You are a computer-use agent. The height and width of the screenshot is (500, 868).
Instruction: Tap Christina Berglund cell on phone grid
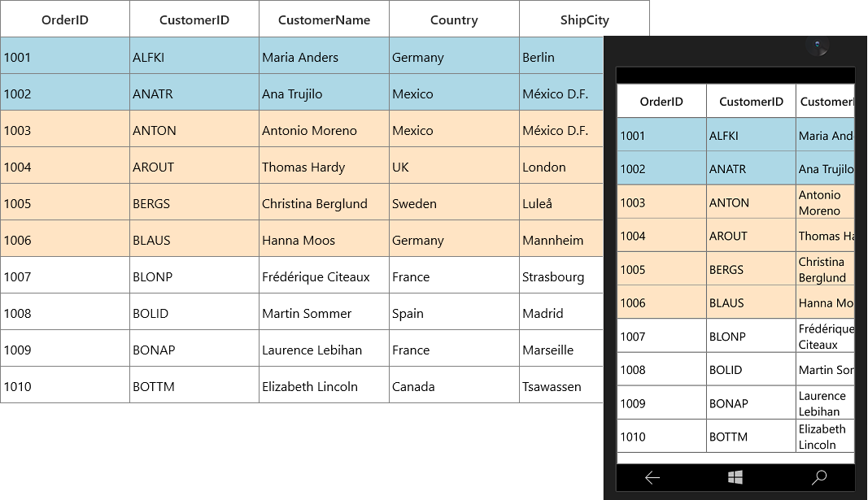click(826, 269)
